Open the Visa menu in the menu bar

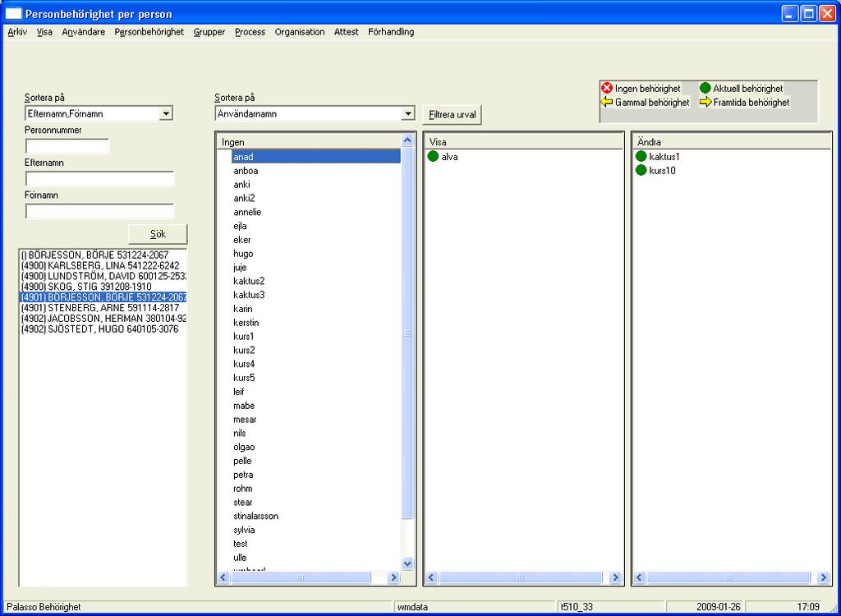(44, 32)
